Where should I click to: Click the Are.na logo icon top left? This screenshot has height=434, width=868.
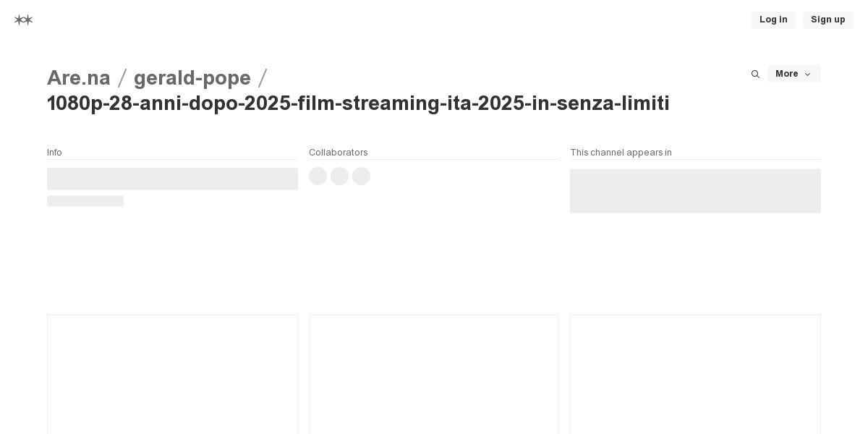pyautogui.click(x=23, y=20)
